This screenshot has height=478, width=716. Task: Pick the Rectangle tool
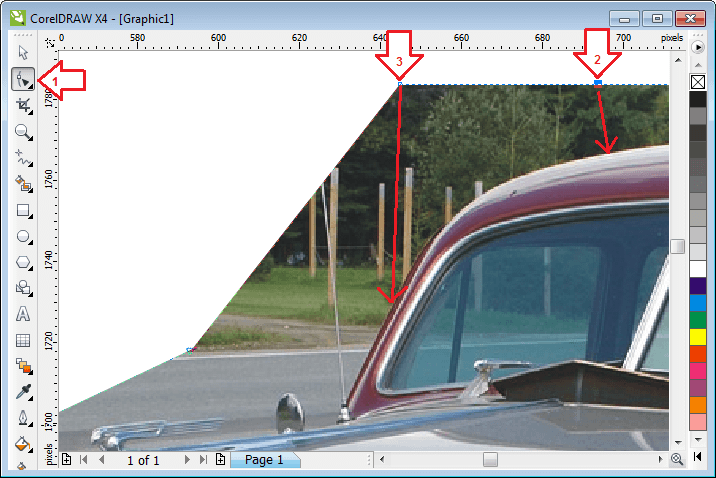click(23, 210)
